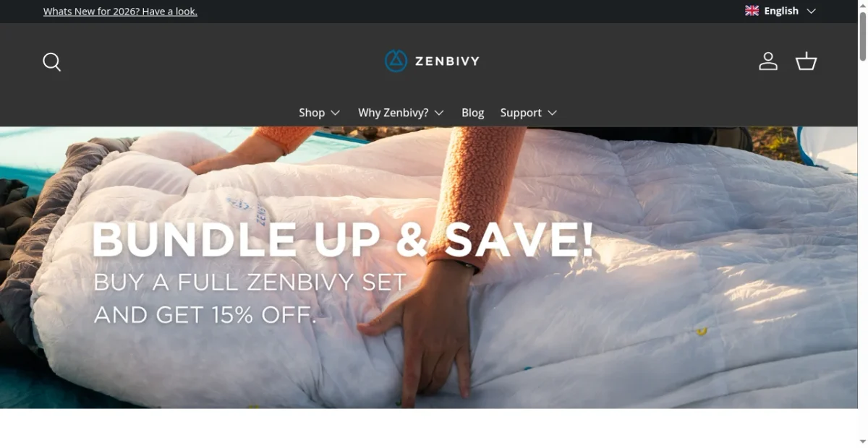Expand the Shop menu chevron
868x448 pixels.
(x=336, y=113)
